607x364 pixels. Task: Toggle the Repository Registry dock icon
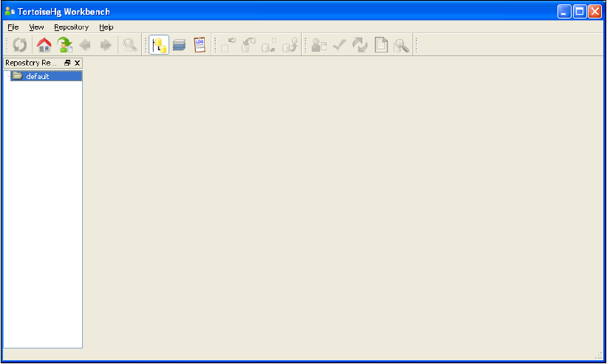click(159, 45)
